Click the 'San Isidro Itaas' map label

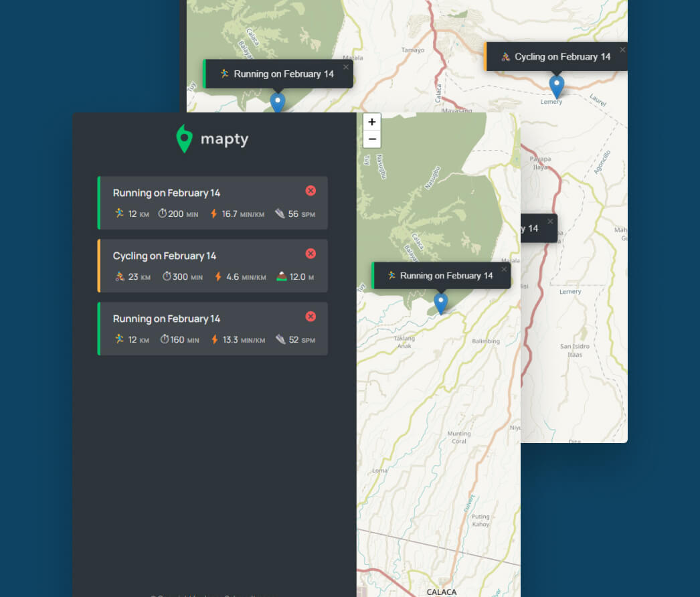pos(575,350)
